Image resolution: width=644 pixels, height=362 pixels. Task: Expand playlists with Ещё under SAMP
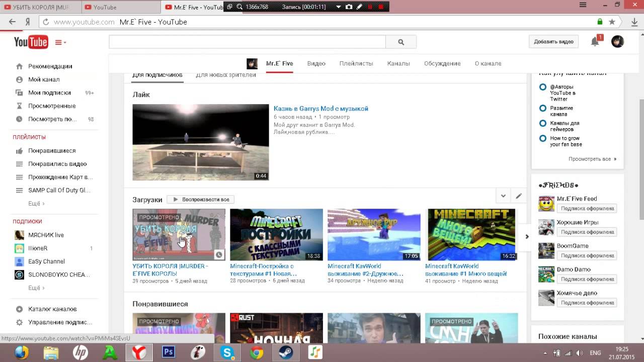tap(36, 204)
